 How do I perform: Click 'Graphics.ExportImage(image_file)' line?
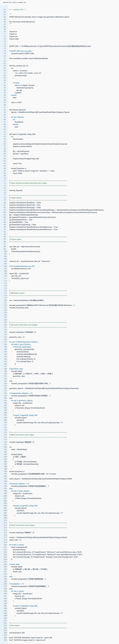[26, 158]
